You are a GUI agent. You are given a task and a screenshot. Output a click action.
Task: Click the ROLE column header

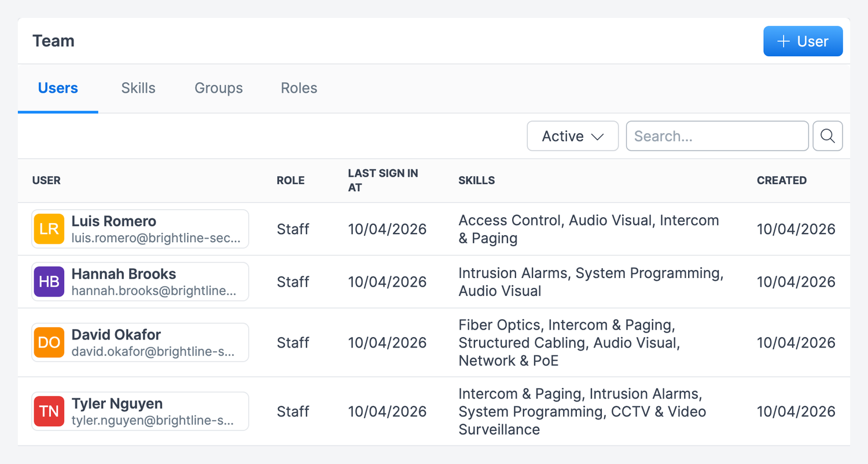coord(290,180)
